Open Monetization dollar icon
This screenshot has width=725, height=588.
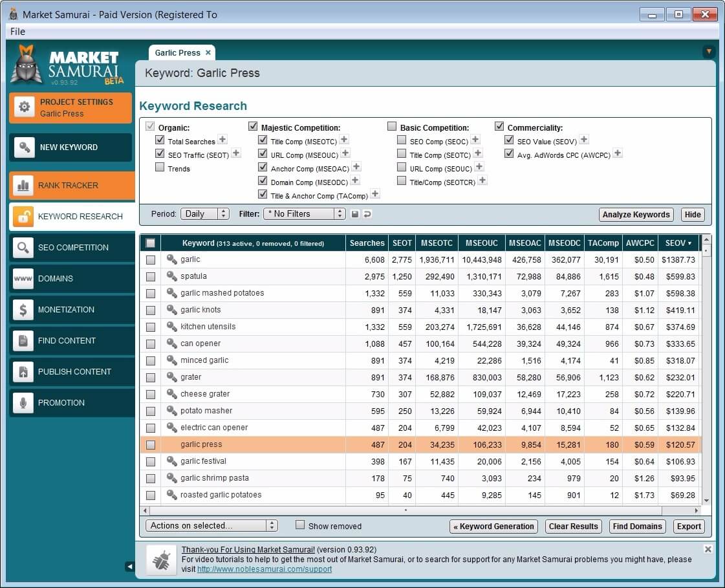pyautogui.click(x=23, y=309)
